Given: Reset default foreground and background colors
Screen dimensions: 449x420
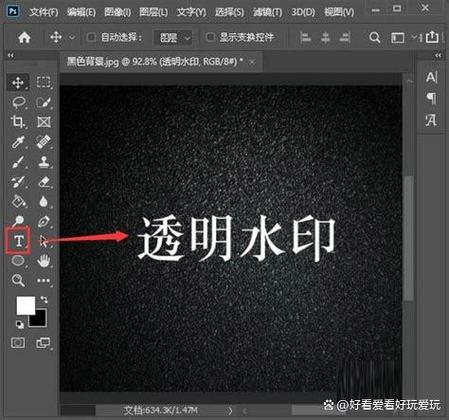Looking at the screenshot, I should click(x=20, y=324).
